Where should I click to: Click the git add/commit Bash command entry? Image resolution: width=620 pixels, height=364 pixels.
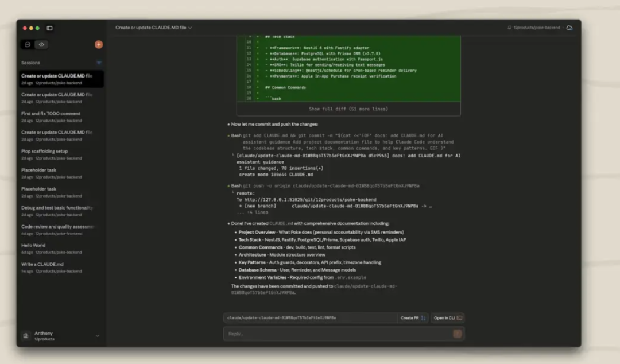coord(342,142)
